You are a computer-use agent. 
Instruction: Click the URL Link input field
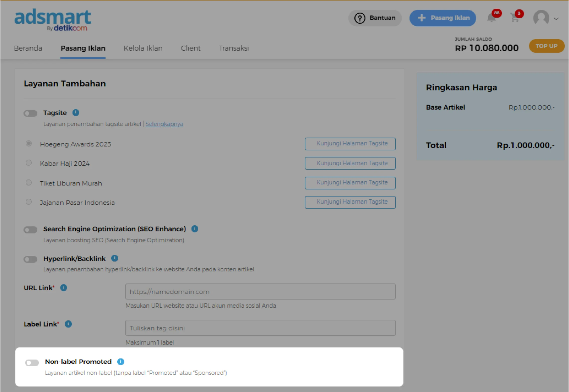point(260,292)
